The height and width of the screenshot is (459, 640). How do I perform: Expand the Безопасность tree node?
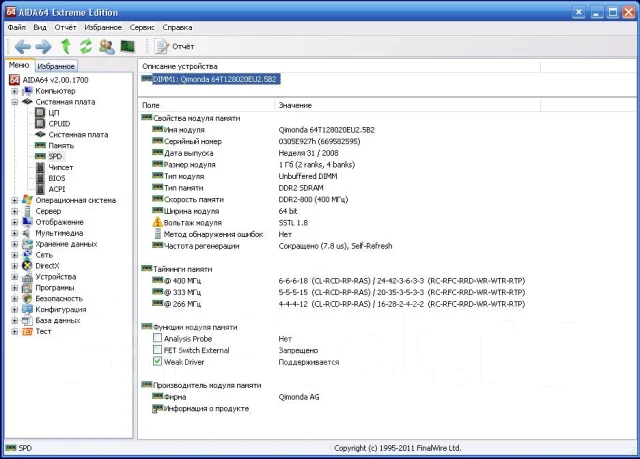click(x=15, y=299)
